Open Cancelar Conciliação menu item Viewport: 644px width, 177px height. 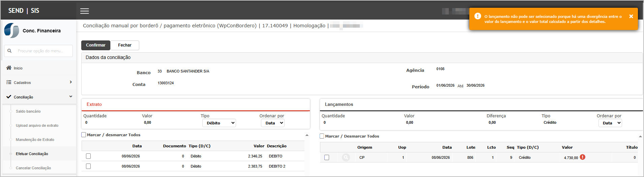click(33, 168)
